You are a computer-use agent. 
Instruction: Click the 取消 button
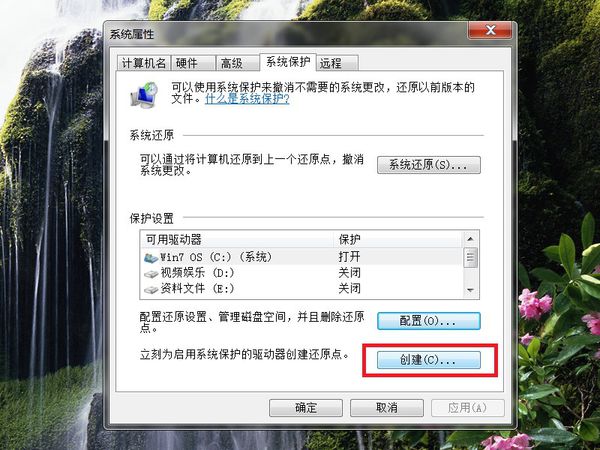[386, 408]
